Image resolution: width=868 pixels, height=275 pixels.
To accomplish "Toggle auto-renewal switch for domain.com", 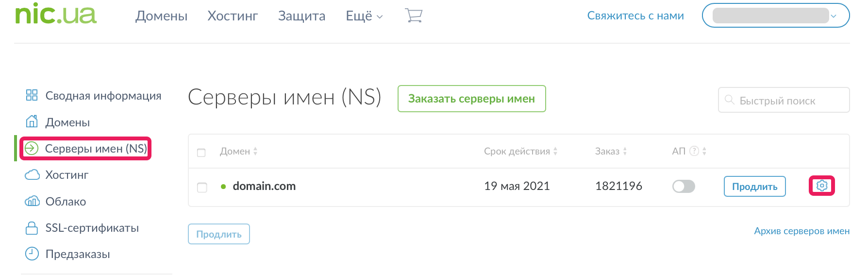I will 684,186.
